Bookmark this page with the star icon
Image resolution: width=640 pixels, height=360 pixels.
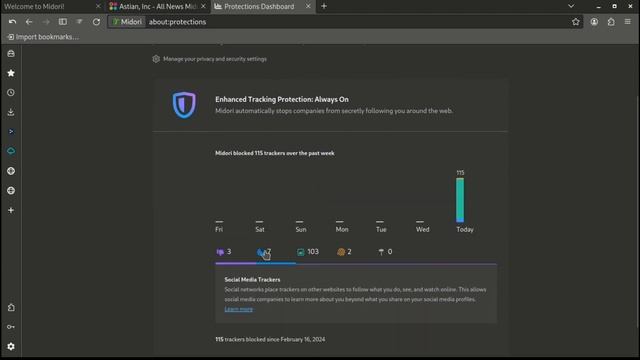coord(576,22)
